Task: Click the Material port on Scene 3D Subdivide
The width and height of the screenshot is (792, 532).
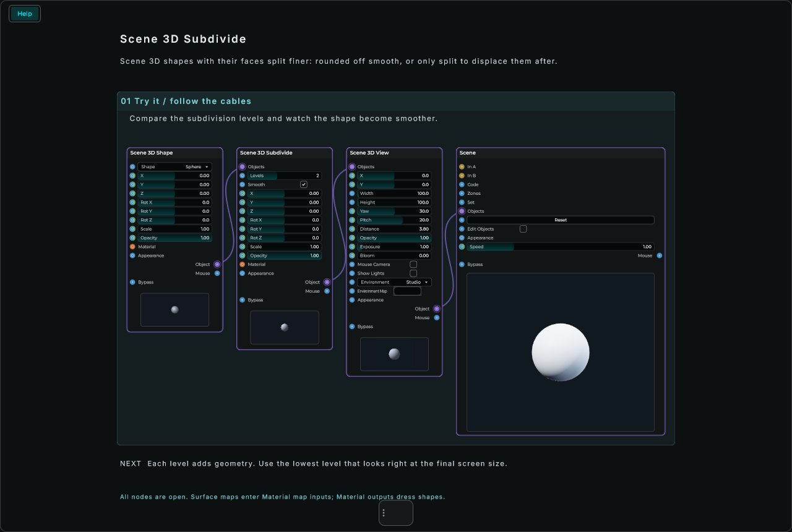Action: point(243,265)
